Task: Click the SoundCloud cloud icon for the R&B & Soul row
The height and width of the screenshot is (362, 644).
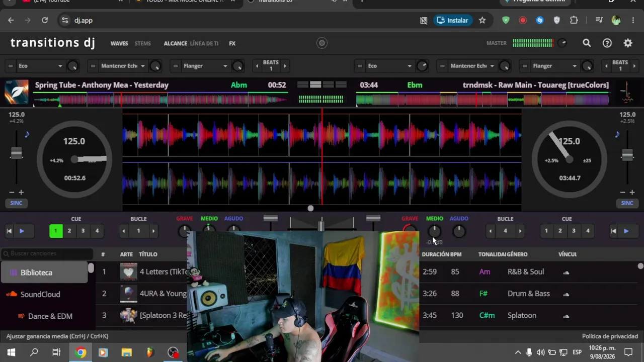Action: [x=566, y=273]
